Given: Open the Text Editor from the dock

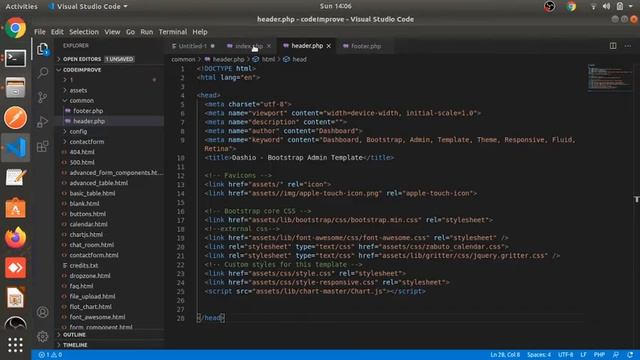Looking at the screenshot, I should pyautogui.click(x=16, y=178).
